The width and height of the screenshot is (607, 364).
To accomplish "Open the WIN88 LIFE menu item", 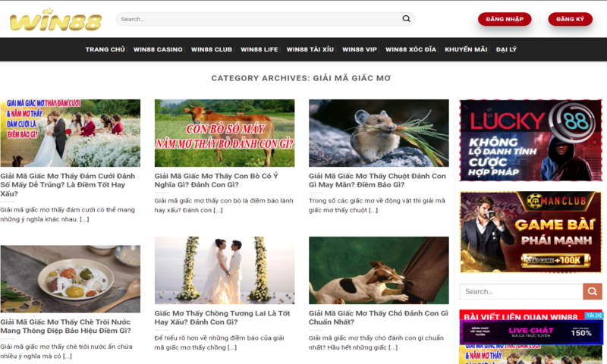I will pyautogui.click(x=259, y=49).
